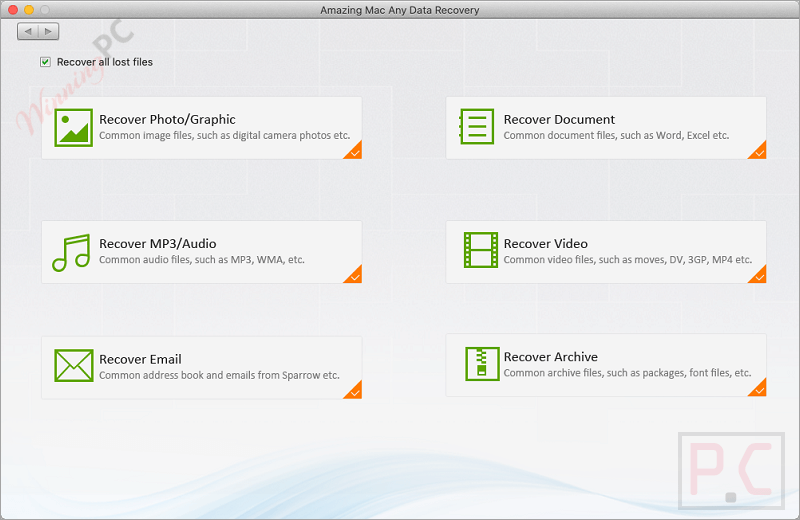Select the Recover Archive title
Image resolution: width=800 pixels, height=520 pixels.
[x=551, y=357]
